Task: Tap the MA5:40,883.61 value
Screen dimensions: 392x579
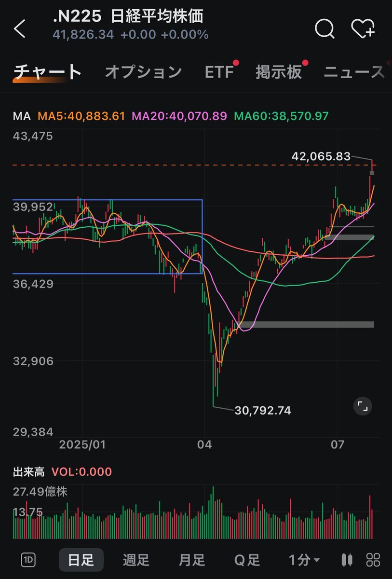Action: click(x=81, y=116)
